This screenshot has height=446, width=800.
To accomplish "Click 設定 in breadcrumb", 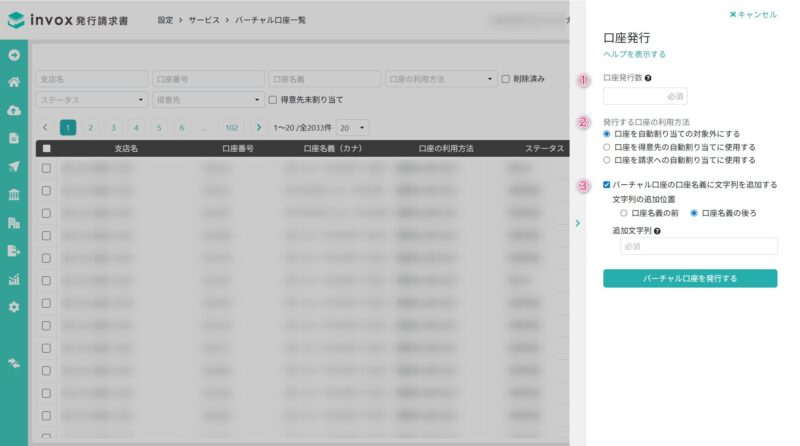I will point(165,20).
